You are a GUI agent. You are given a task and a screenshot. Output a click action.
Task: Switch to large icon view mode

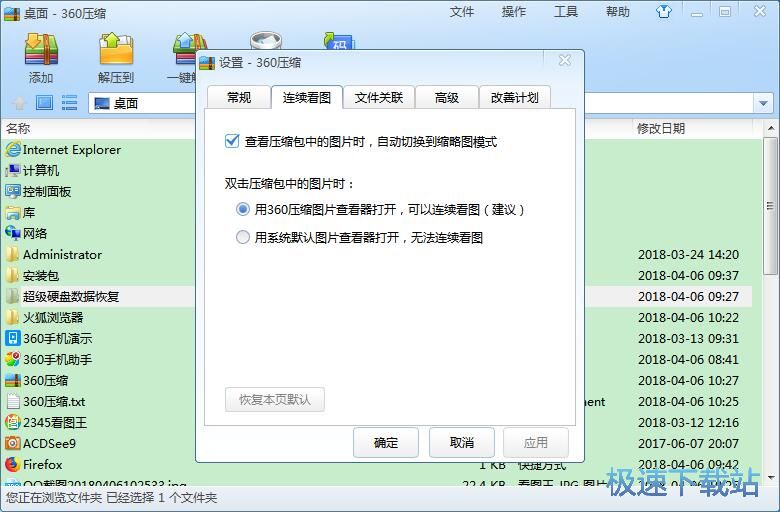coord(44,102)
